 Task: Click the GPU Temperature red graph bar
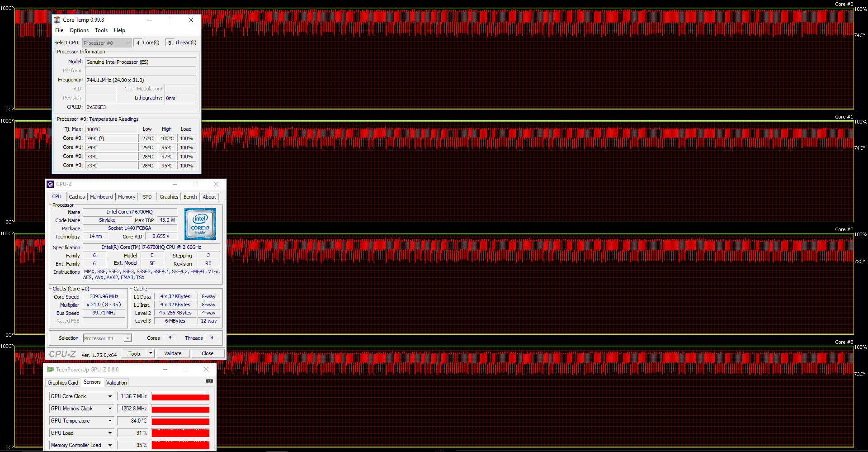pos(180,421)
